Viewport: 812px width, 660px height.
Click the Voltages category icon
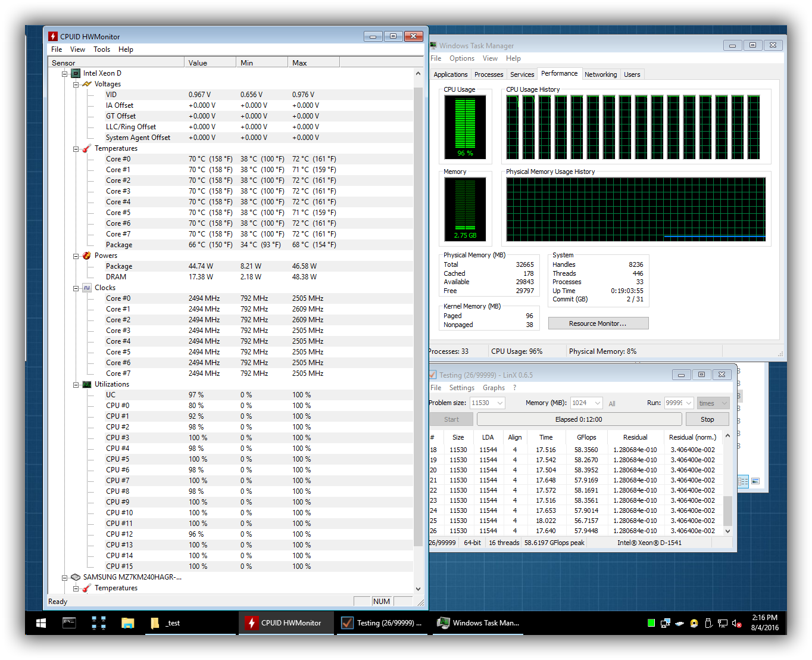87,84
